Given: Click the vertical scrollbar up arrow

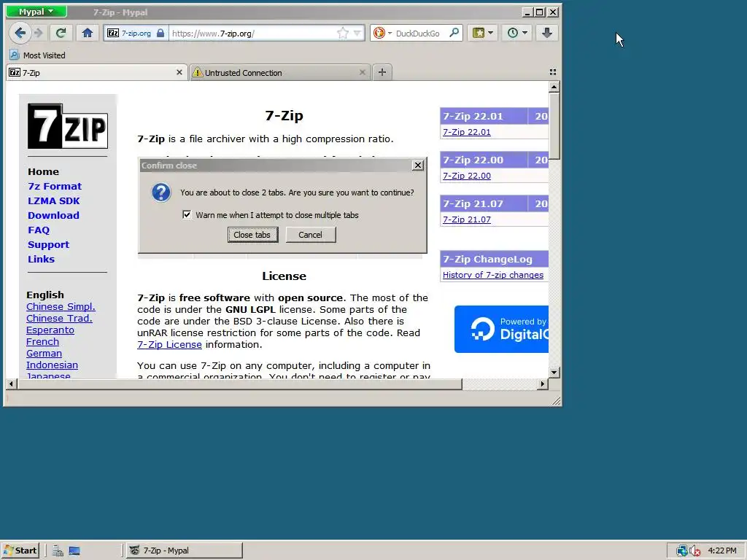Looking at the screenshot, I should [554, 87].
